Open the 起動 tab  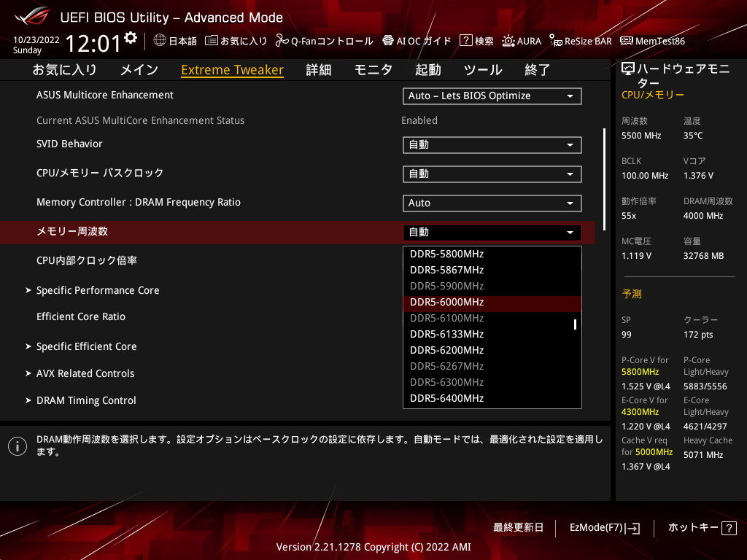coord(427,70)
